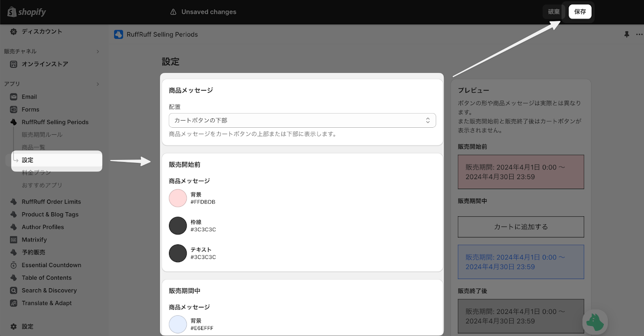Go to 販売期間ルール page

coord(42,135)
